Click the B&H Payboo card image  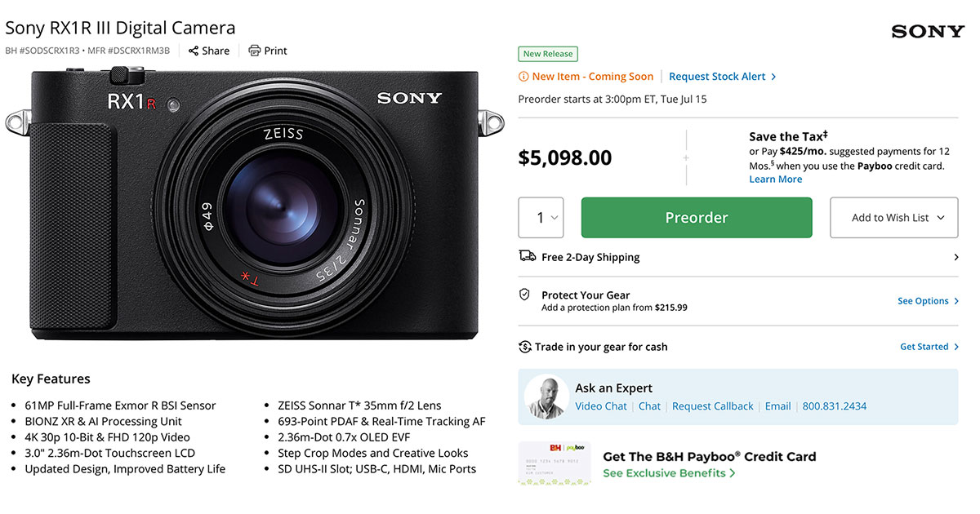[555, 463]
